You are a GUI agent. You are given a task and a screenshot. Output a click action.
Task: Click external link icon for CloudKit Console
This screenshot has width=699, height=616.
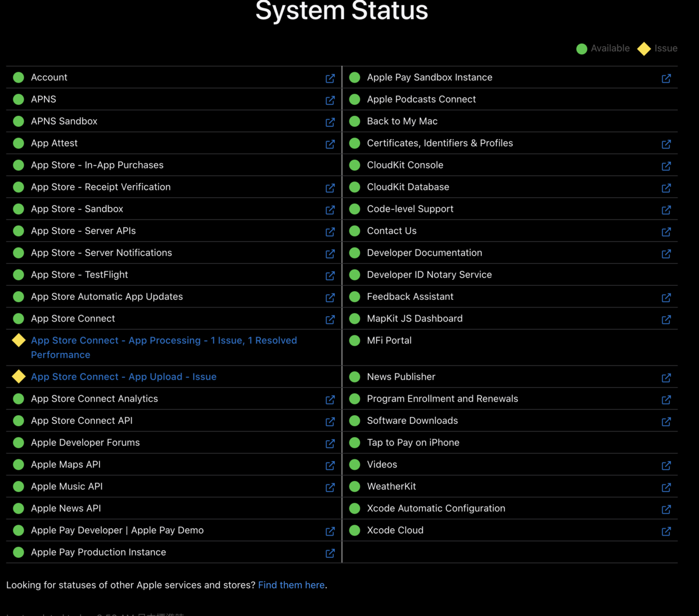click(x=666, y=166)
